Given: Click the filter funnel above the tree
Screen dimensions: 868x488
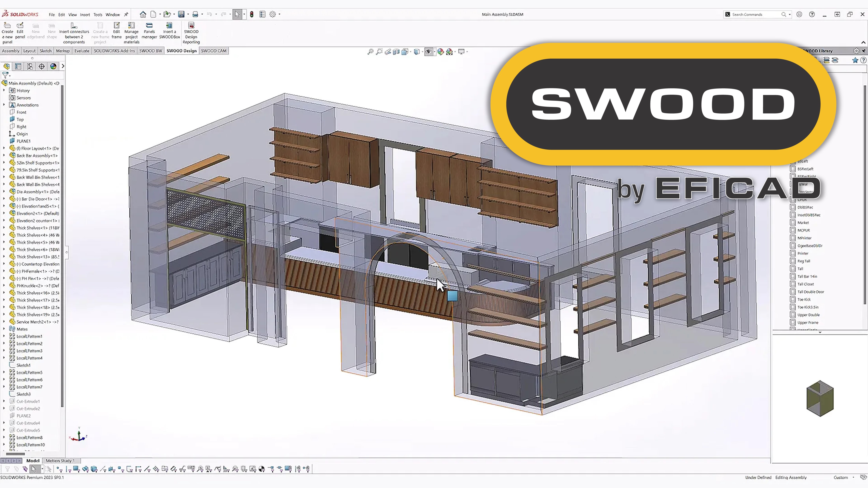Looking at the screenshot, I should pyautogui.click(x=5, y=75).
